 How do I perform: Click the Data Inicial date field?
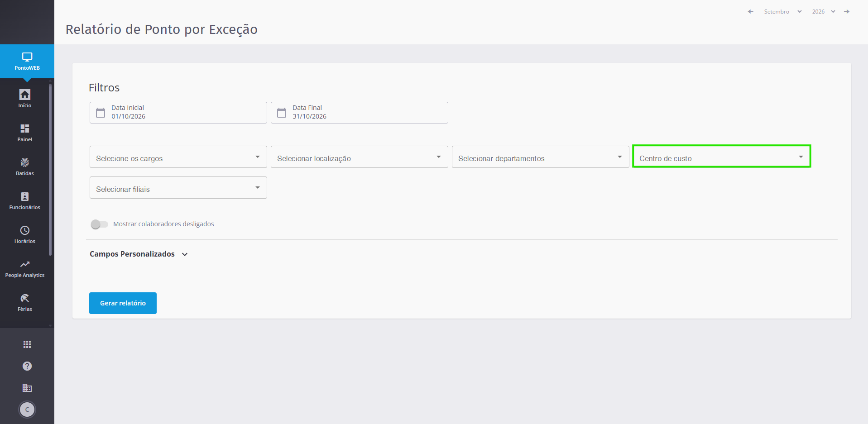178,113
